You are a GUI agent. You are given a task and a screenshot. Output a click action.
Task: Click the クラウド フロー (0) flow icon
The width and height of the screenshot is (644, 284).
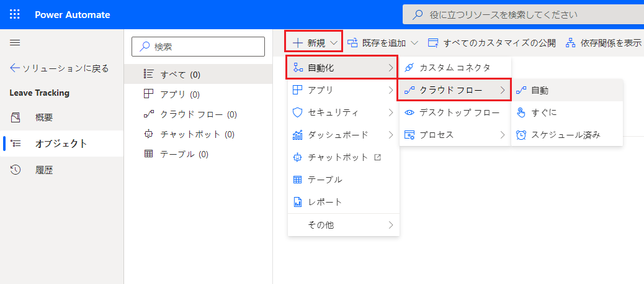[148, 114]
